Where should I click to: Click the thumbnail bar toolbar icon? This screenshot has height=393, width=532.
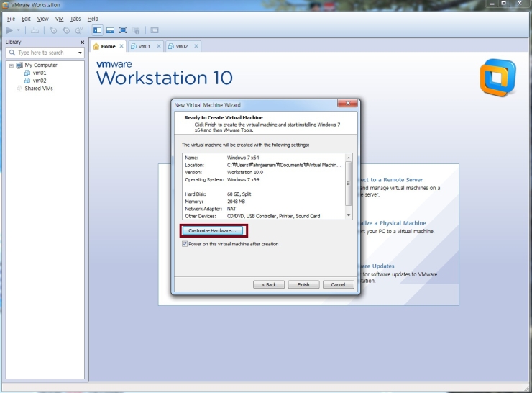click(110, 30)
